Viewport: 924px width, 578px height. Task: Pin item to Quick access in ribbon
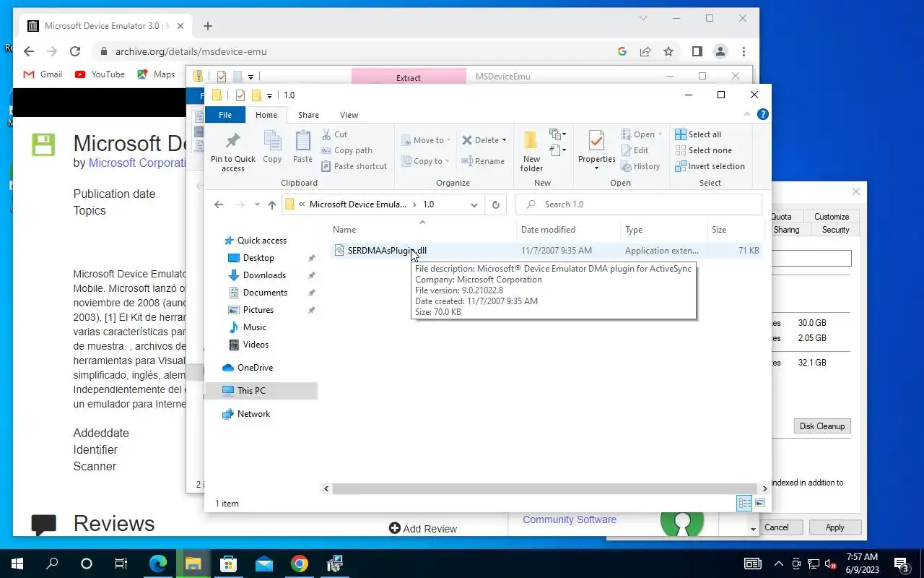click(x=232, y=151)
